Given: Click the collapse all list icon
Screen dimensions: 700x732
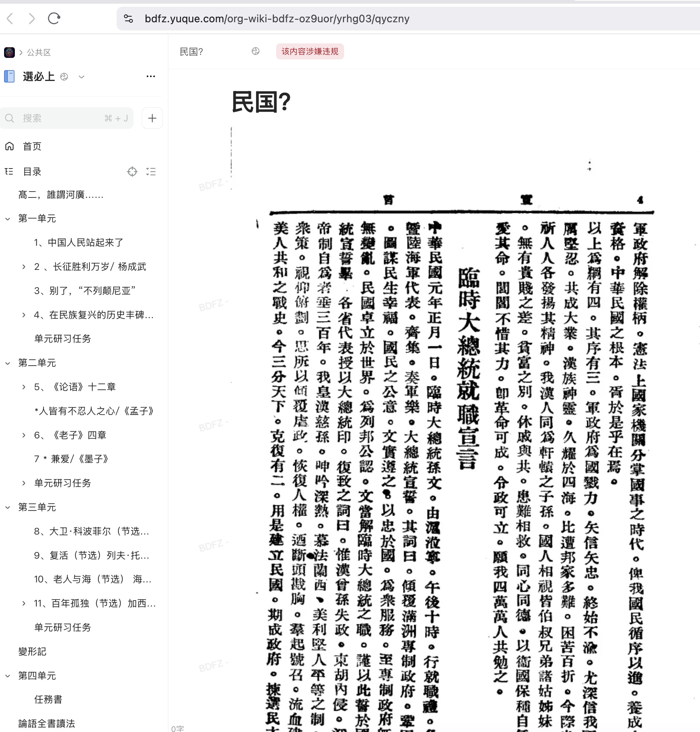Looking at the screenshot, I should click(151, 171).
